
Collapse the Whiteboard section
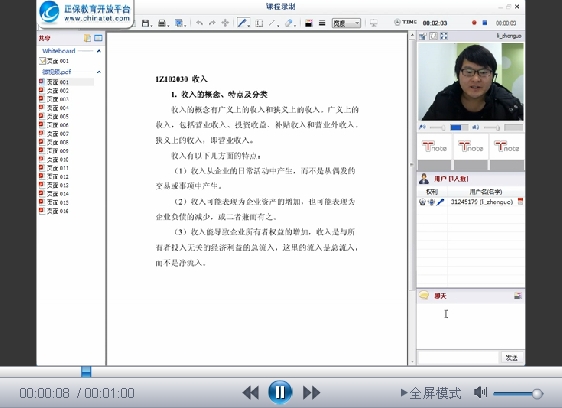pyautogui.click(x=99, y=51)
